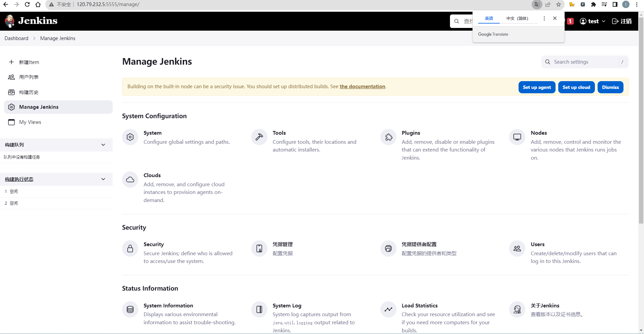The width and height of the screenshot is (644, 334).
Task: Click the 凭据管理 credentials icon
Action: 259,248
